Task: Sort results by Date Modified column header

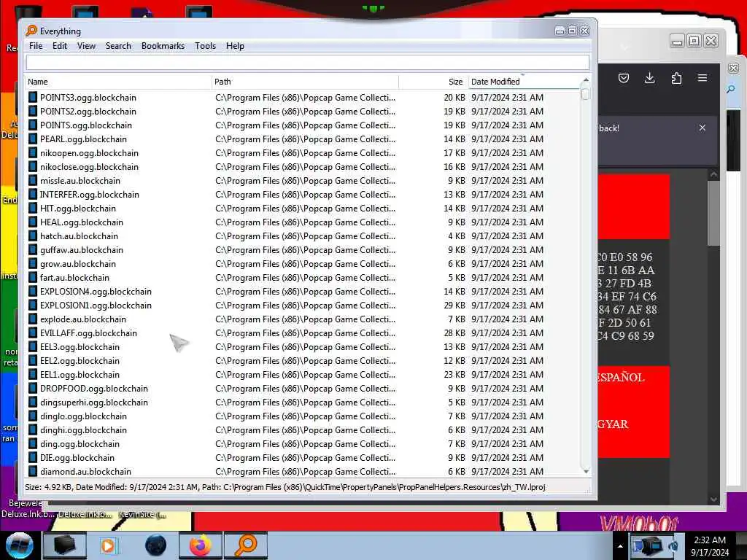Action: (x=524, y=82)
